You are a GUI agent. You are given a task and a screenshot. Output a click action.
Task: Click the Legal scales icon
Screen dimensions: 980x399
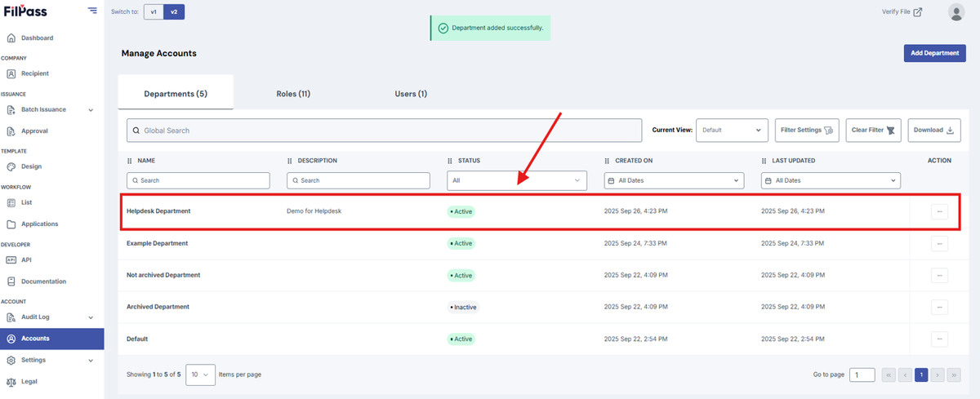(11, 381)
